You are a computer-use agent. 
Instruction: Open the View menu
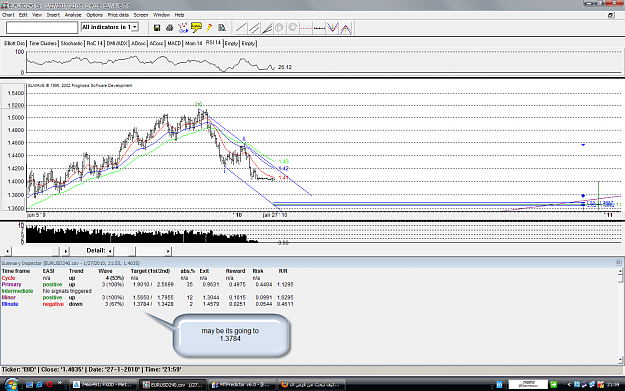37,15
